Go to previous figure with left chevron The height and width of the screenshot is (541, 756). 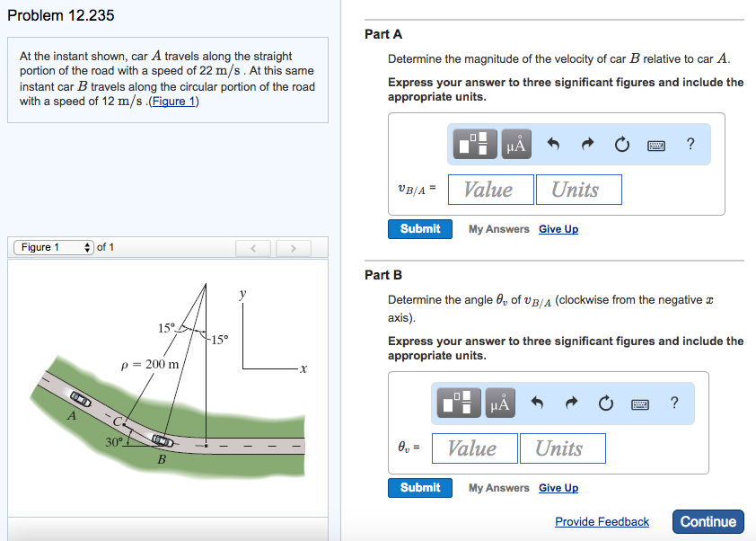pos(254,247)
